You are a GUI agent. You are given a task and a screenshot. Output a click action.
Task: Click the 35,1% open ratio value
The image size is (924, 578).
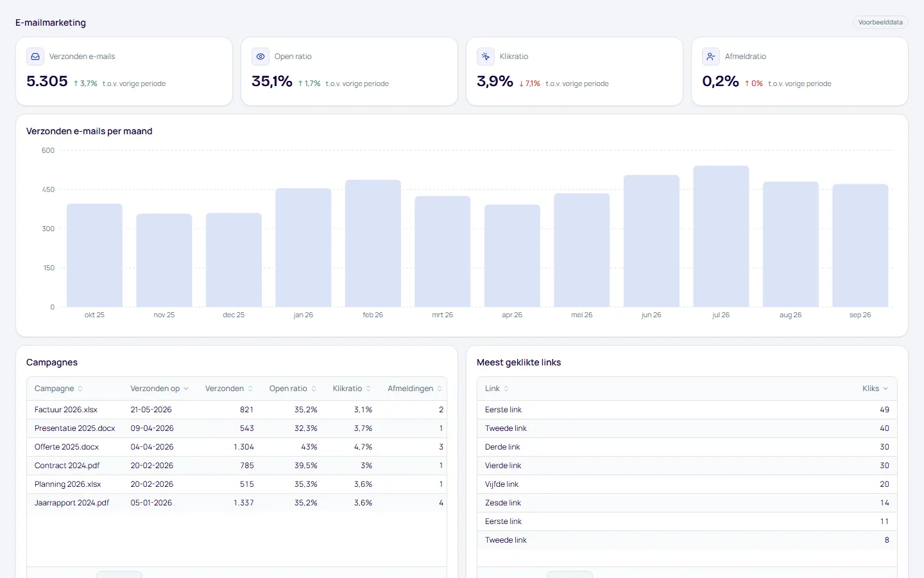[x=272, y=81]
